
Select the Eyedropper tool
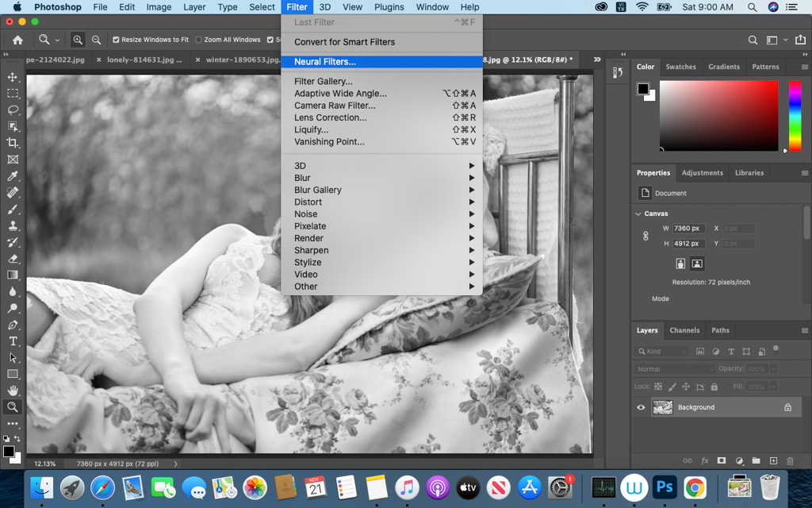tap(13, 176)
